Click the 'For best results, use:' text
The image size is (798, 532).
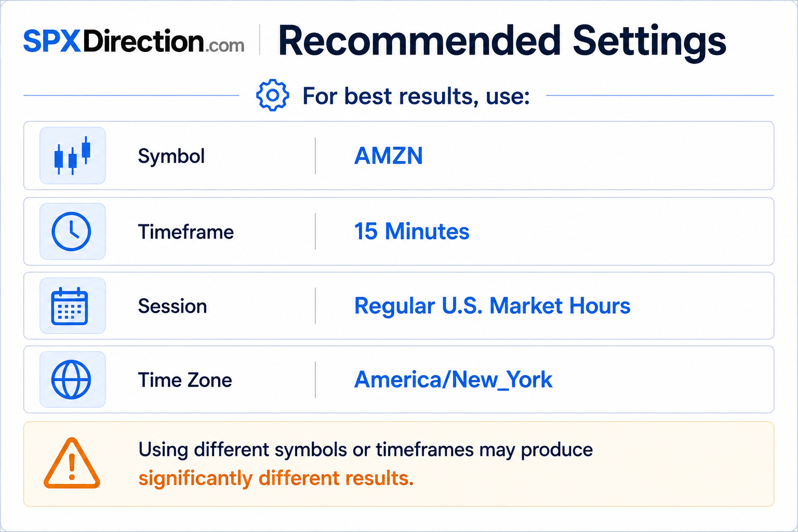(416, 97)
